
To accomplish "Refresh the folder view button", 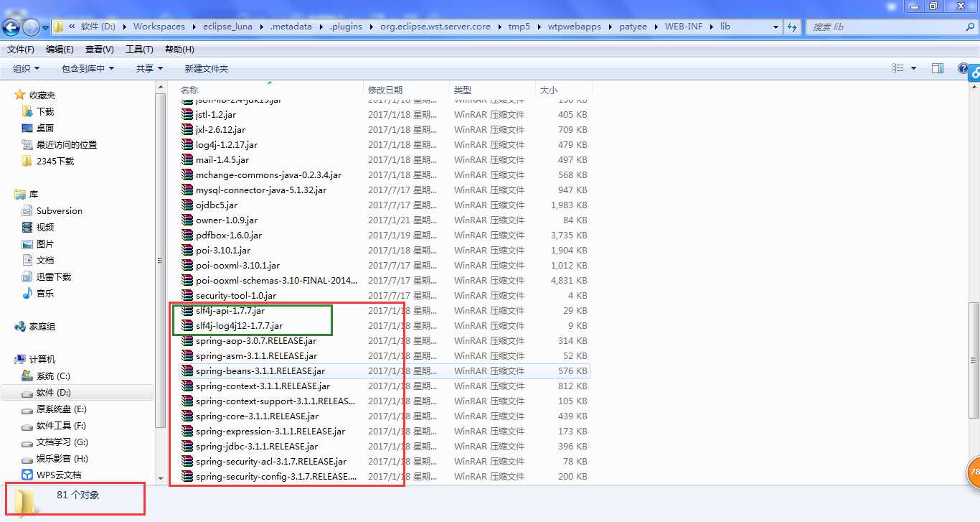I will tap(792, 27).
